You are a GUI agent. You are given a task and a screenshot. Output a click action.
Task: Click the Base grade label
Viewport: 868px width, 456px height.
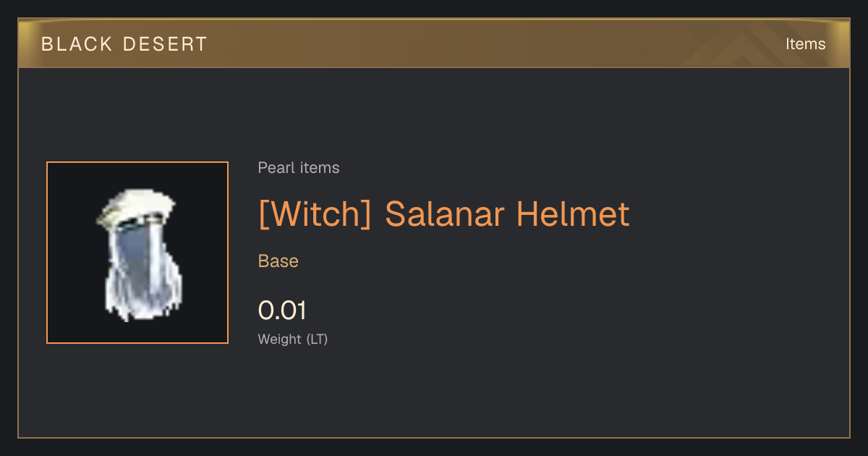278,261
